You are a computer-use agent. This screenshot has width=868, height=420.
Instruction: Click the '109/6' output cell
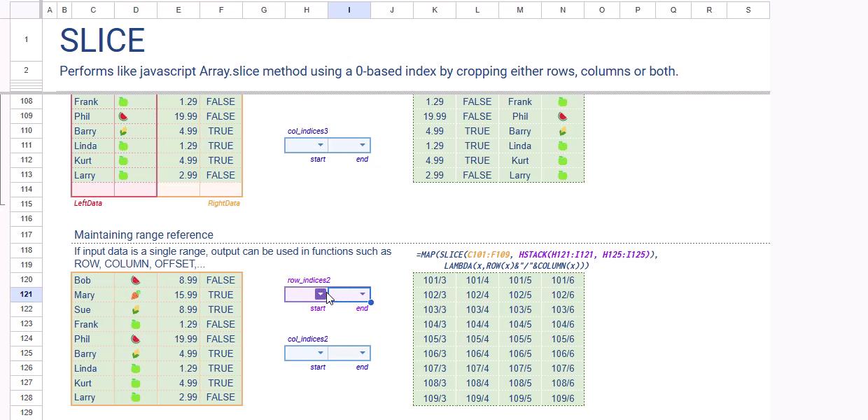(x=563, y=398)
